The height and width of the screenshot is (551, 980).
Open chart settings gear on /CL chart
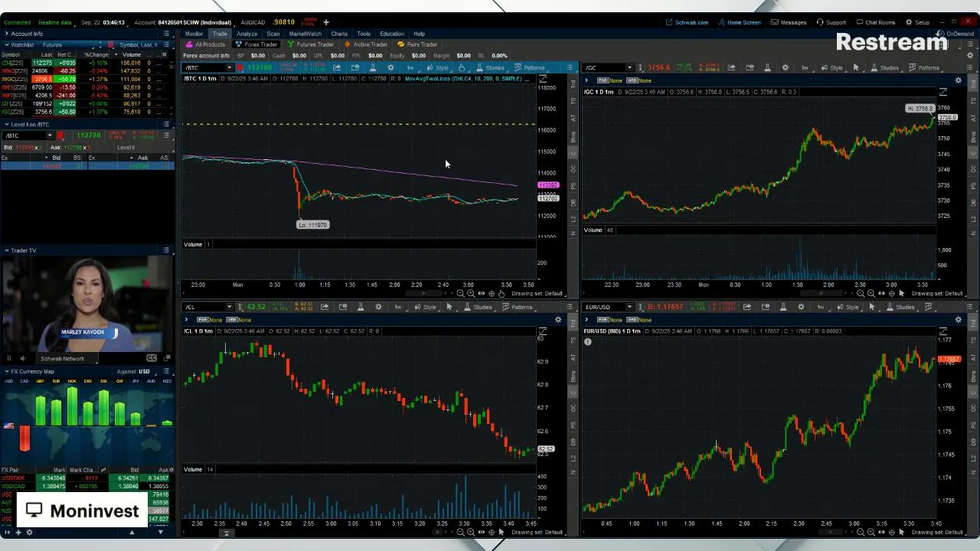point(378,307)
